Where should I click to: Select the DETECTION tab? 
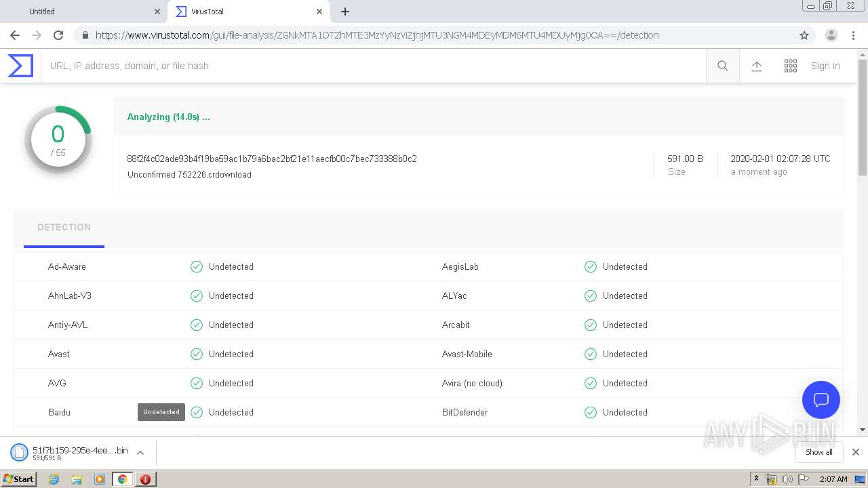[64, 228]
